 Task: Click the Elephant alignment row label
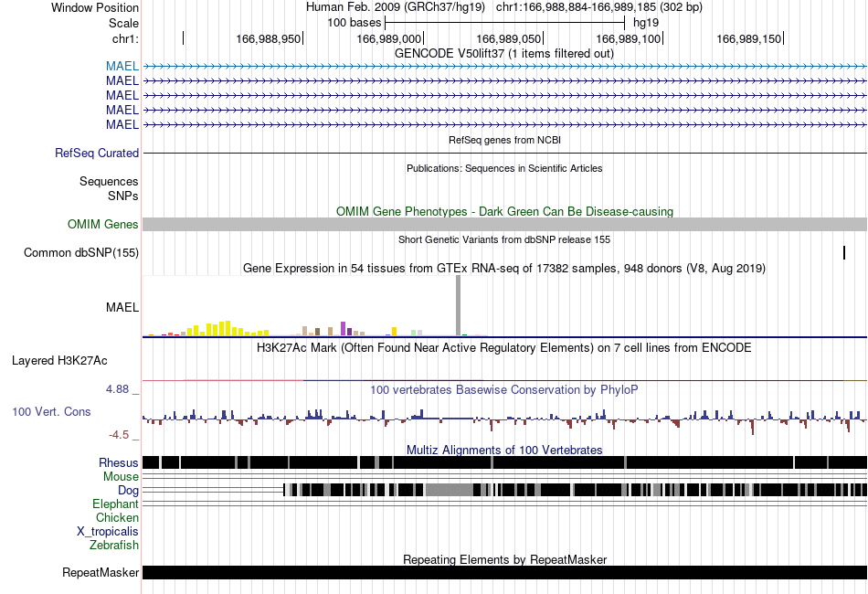115,504
